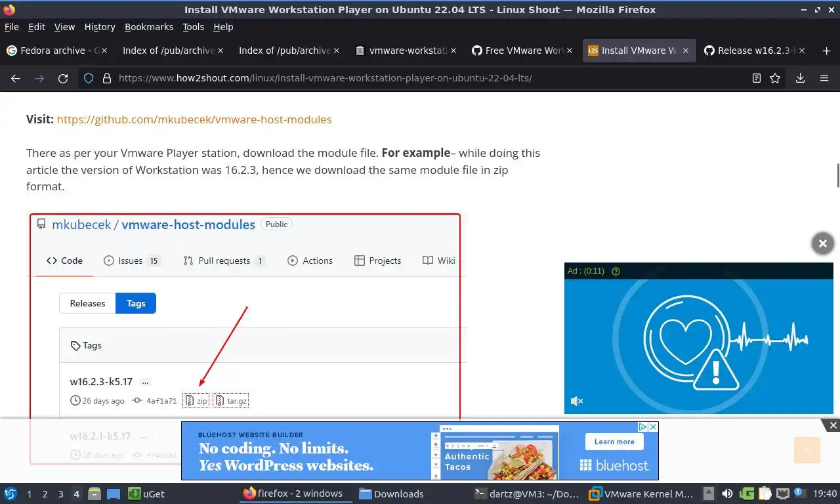Open the video ad info question mark
840x504 pixels.
tap(616, 271)
